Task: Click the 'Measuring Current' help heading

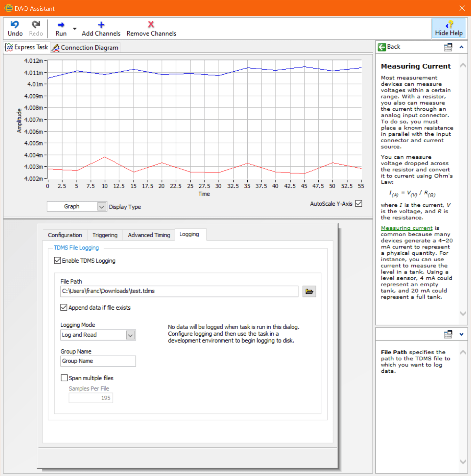Action: coord(416,66)
